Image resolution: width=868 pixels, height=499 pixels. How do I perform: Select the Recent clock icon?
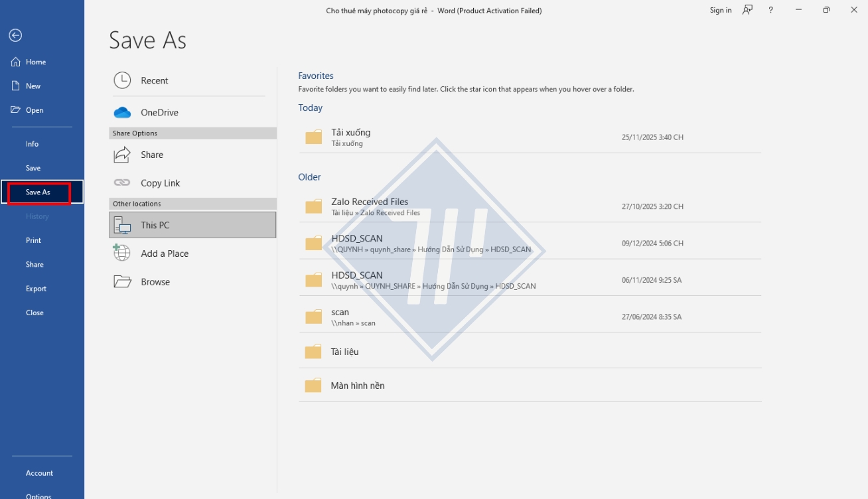pos(122,80)
